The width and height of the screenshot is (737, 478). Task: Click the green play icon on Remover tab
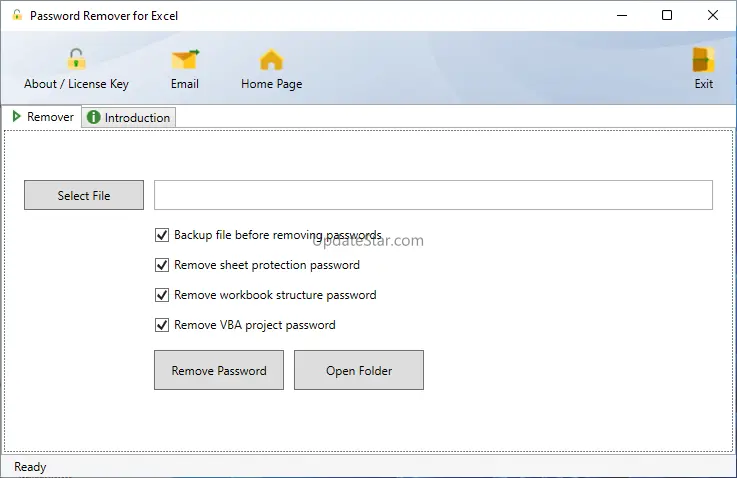pos(17,117)
